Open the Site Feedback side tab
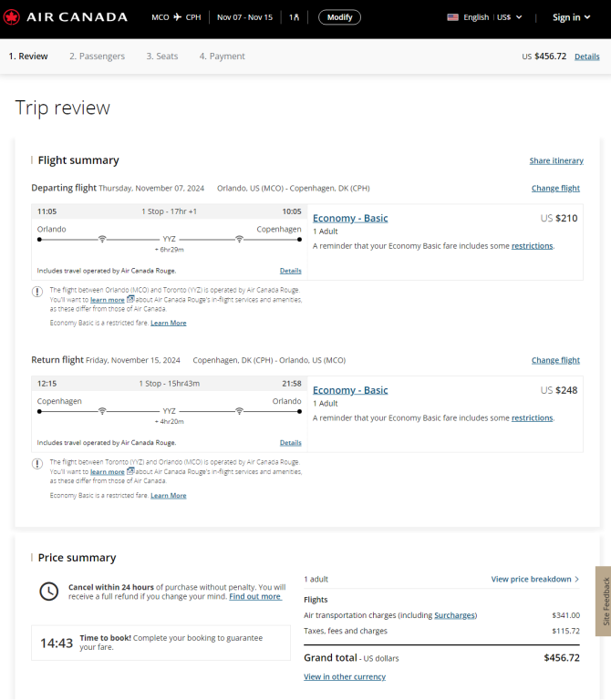 (x=604, y=601)
